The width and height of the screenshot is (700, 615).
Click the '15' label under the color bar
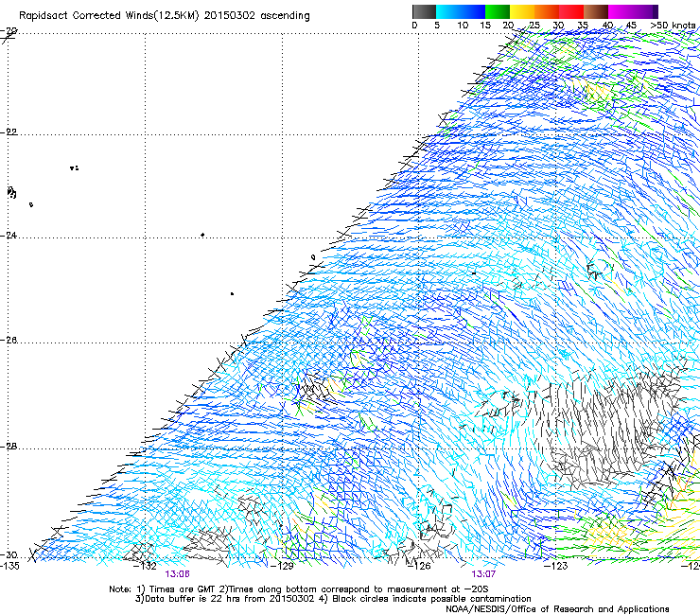pyautogui.click(x=485, y=26)
